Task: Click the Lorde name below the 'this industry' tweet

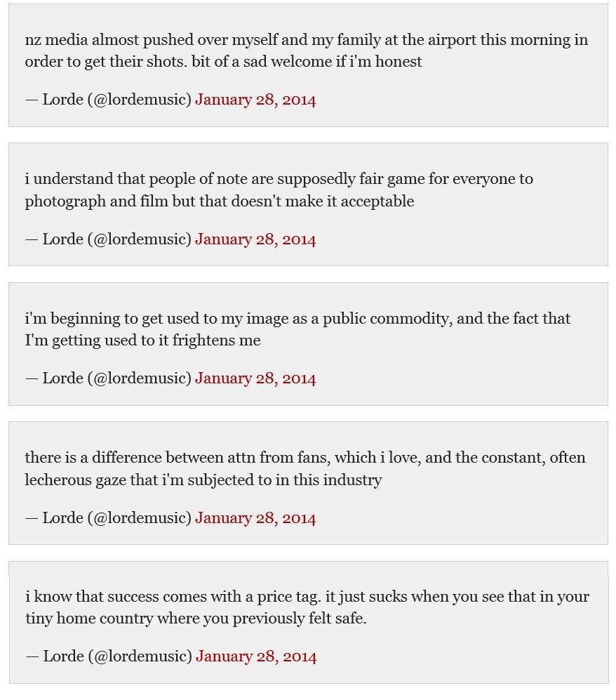Action: pyautogui.click(x=62, y=518)
